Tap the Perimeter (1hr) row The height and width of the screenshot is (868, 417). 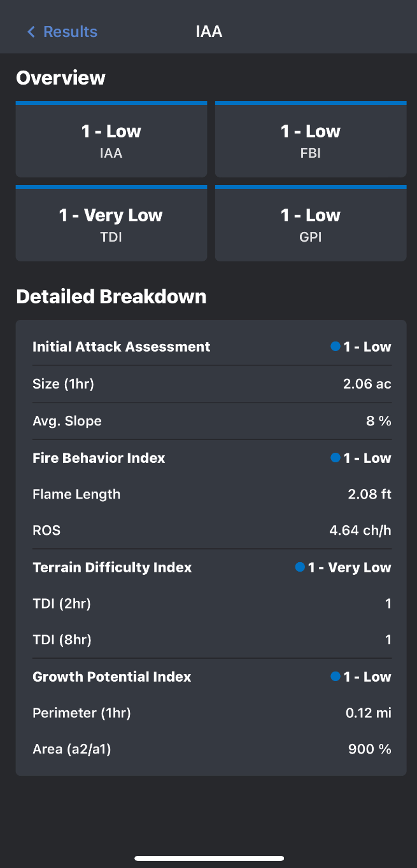point(211,713)
